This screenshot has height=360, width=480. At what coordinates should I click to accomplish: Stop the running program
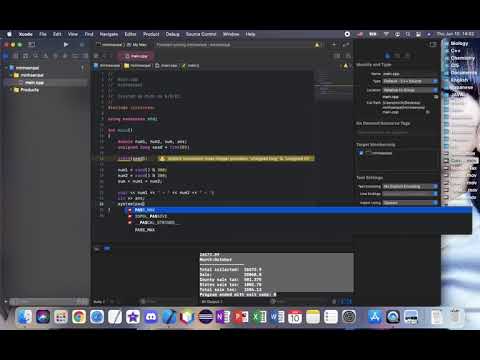click(82, 44)
